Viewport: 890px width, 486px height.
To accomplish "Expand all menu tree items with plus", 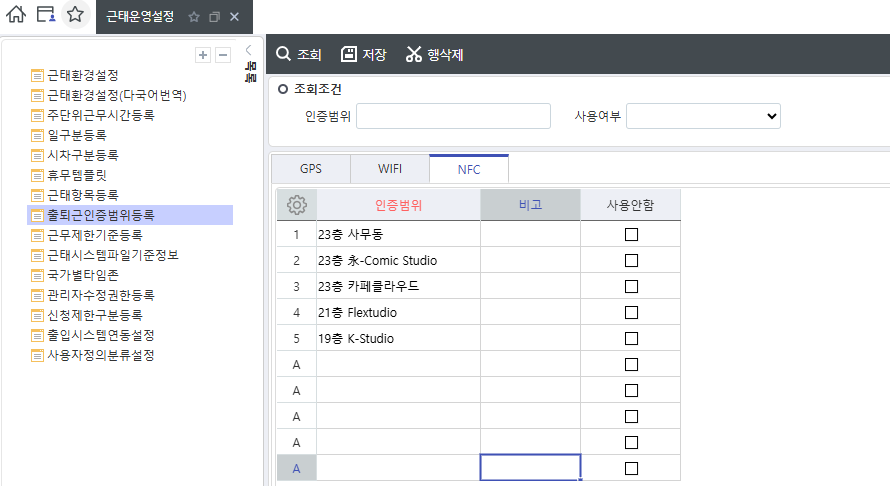I will pos(203,55).
